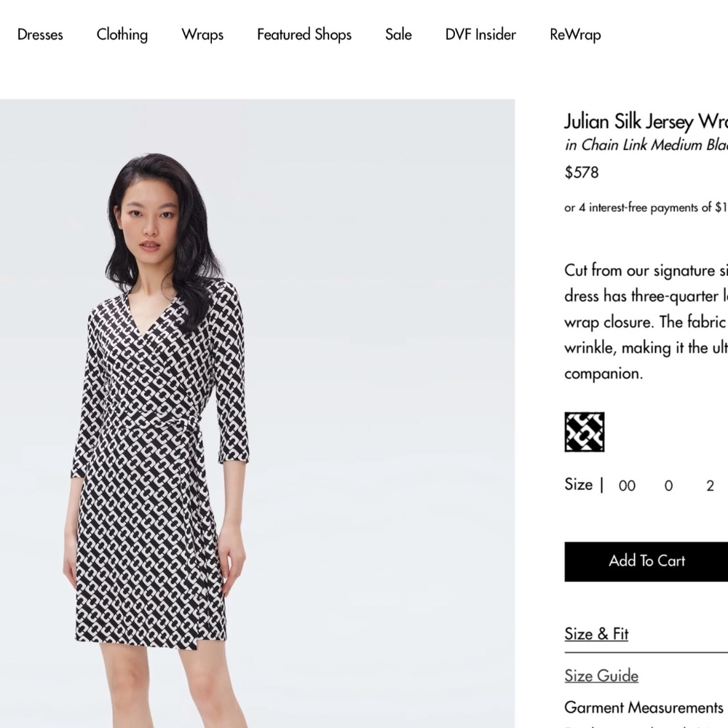The width and height of the screenshot is (728, 728).
Task: Click the $578 price label
Action: (581, 173)
